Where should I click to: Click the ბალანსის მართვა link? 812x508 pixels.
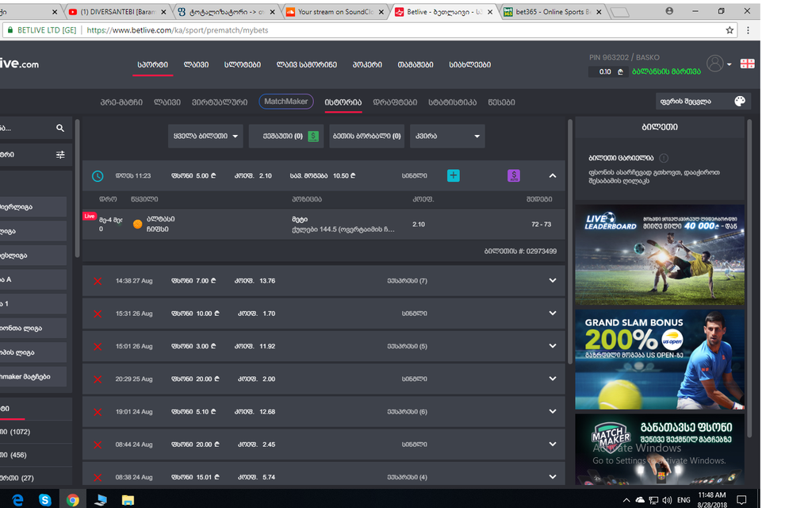(x=666, y=71)
